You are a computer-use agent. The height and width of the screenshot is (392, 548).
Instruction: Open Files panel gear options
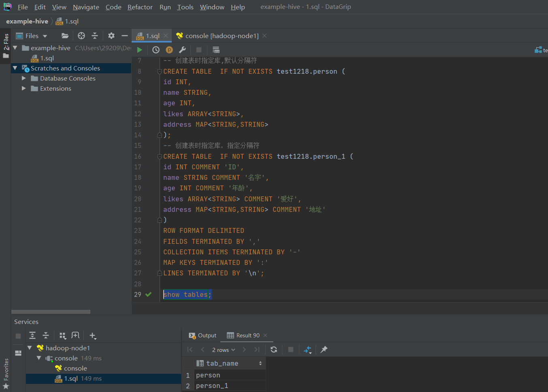(111, 36)
